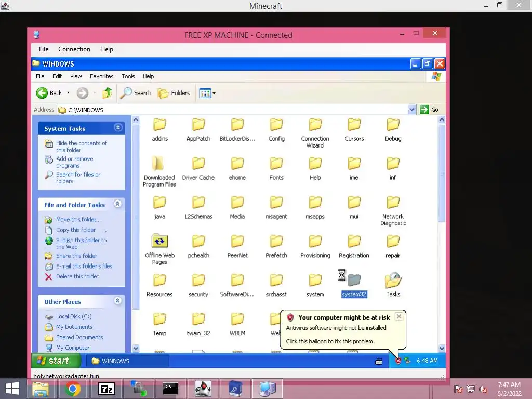Open the Favorites menu
532x399 pixels.
tap(101, 76)
